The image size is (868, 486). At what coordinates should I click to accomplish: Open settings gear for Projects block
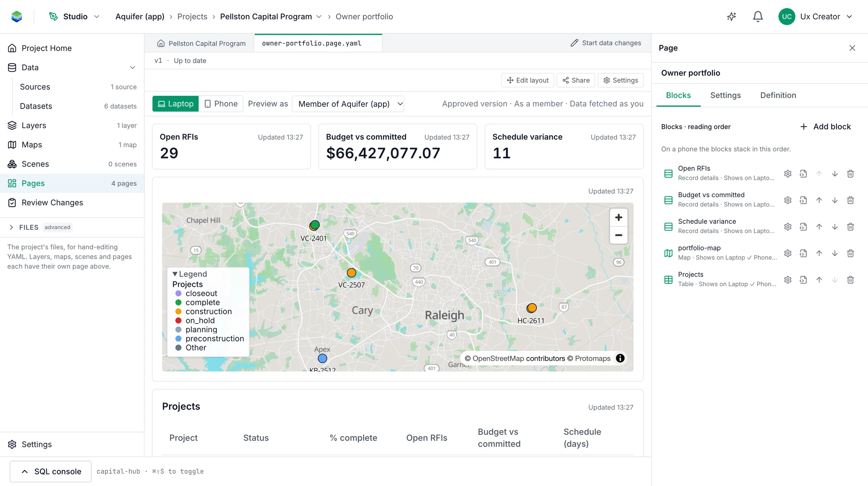(x=788, y=280)
